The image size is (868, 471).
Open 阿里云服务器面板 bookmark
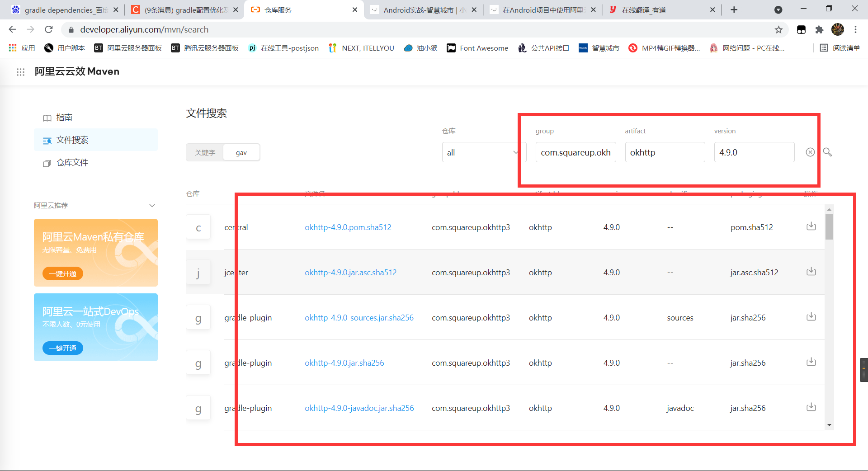coord(128,48)
